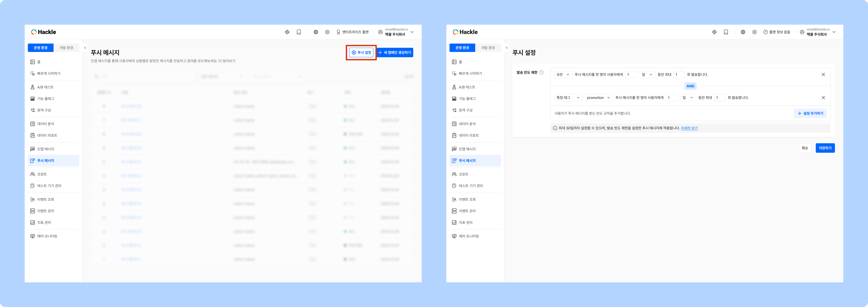This screenshot has height=307, width=868.
Task: Click 이벤트 관리 icon in left window sidebar
Action: pos(33,211)
